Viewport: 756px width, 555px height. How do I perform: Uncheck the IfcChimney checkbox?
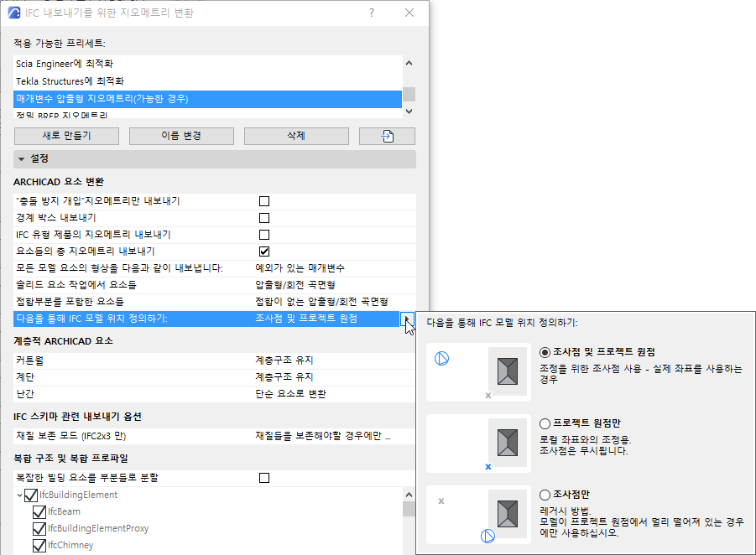click(39, 546)
